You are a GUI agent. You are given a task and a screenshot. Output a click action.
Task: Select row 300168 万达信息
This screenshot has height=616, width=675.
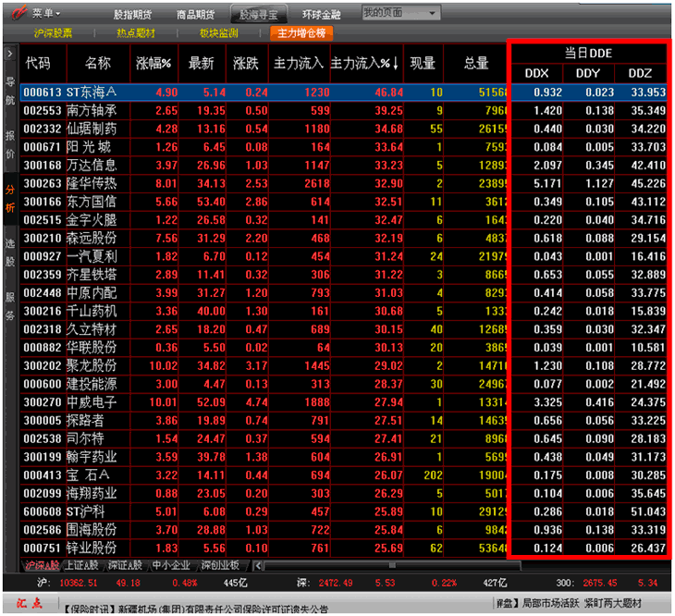(x=344, y=165)
